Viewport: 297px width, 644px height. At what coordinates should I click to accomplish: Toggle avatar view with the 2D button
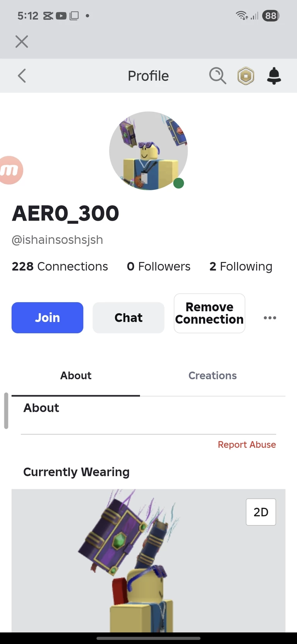click(x=261, y=512)
